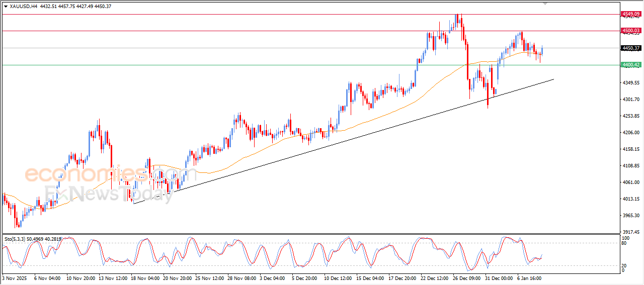Viewport: 644px width, 285px height.
Task: Click the gray chart shift triangle marker
Action: click(545, 3)
